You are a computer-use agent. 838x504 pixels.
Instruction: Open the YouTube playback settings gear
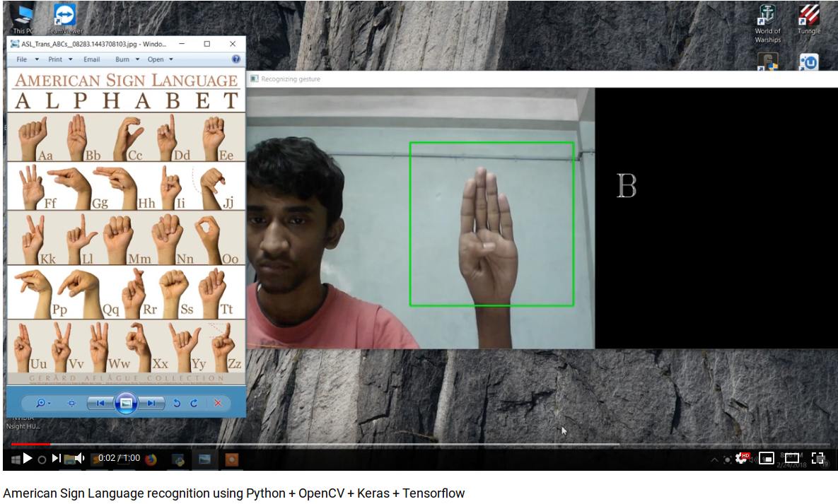741,459
